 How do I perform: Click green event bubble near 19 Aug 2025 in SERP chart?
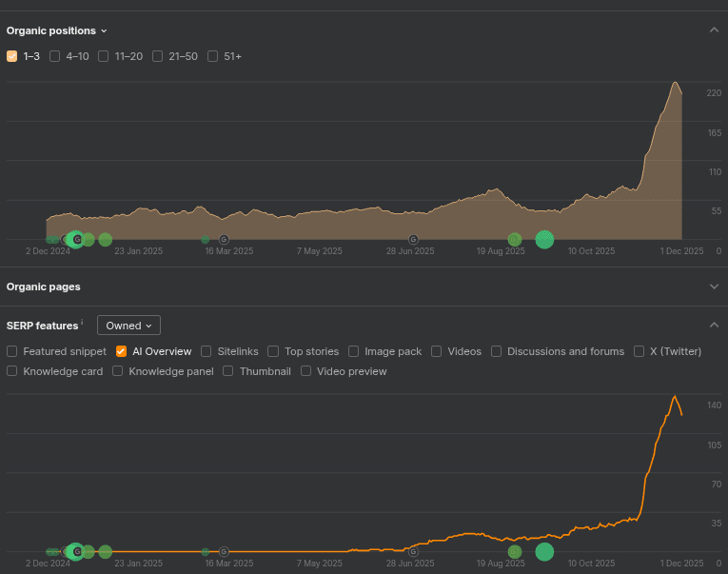click(515, 551)
